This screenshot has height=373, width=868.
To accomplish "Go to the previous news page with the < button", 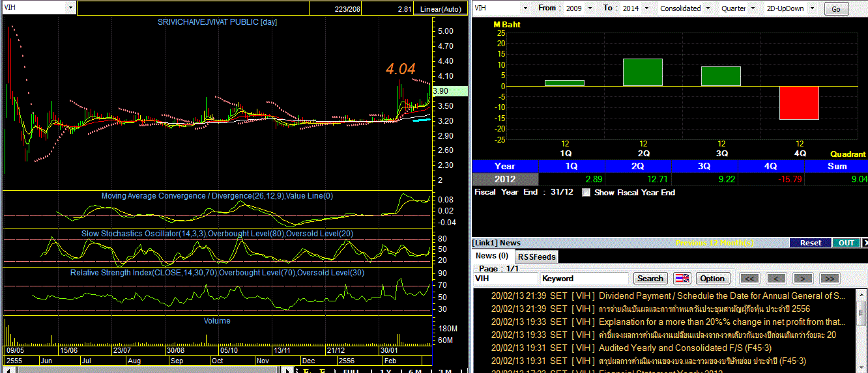I will 775,279.
